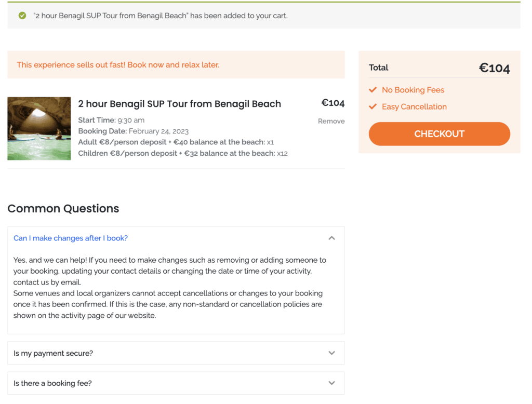Expand the payment secure question chevron

point(332,353)
